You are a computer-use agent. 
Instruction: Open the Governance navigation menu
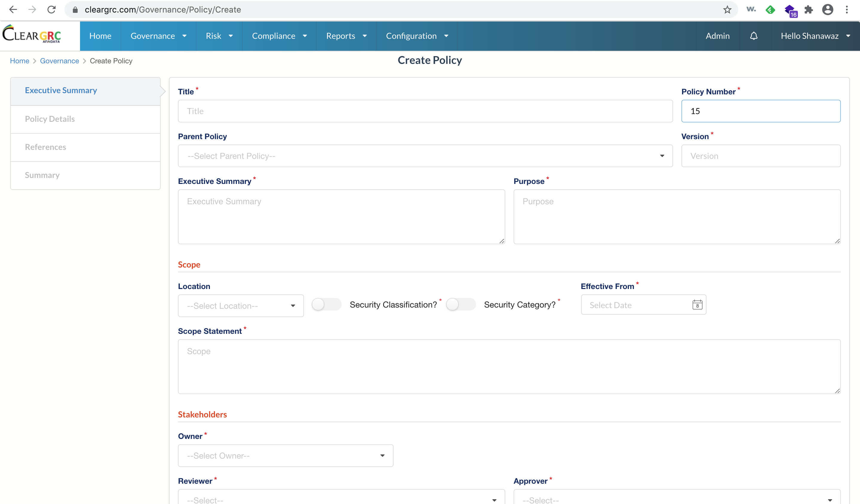pos(158,36)
